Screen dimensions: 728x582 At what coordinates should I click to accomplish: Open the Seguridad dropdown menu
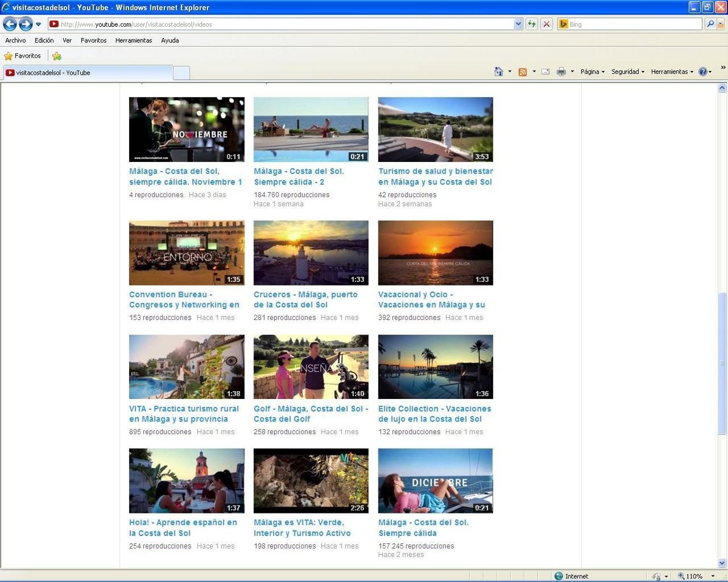627,72
